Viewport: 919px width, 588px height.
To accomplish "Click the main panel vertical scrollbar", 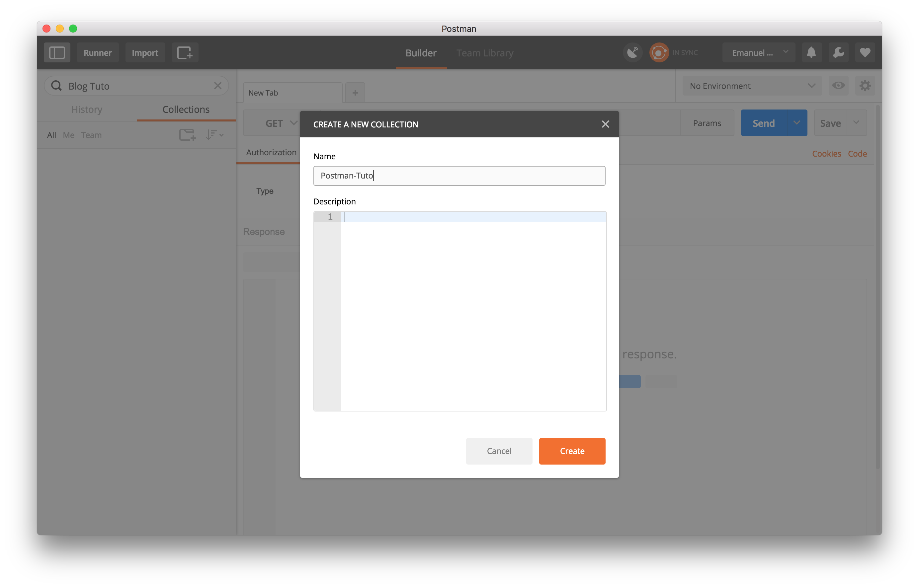I will [x=878, y=287].
